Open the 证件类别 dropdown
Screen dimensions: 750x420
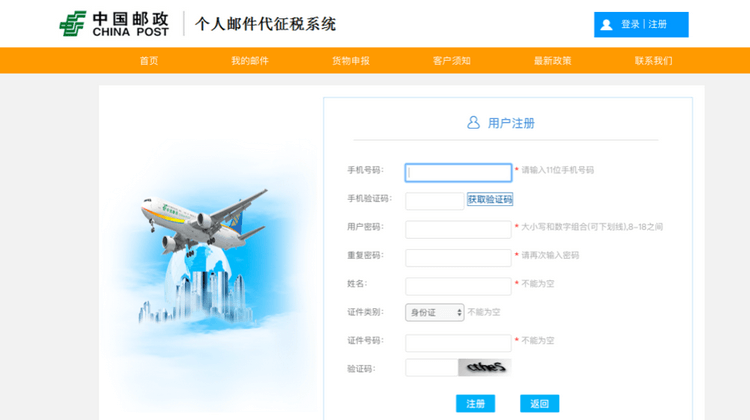pos(434,312)
